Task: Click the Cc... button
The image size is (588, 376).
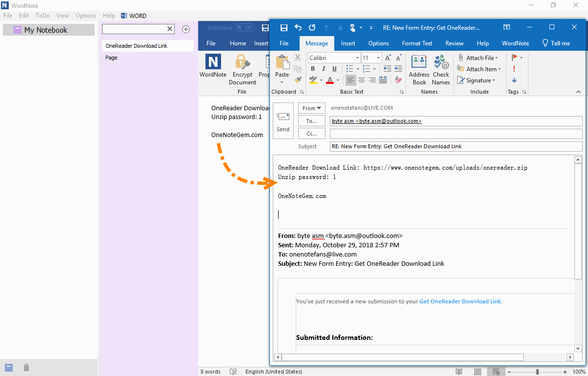Action: (311, 134)
